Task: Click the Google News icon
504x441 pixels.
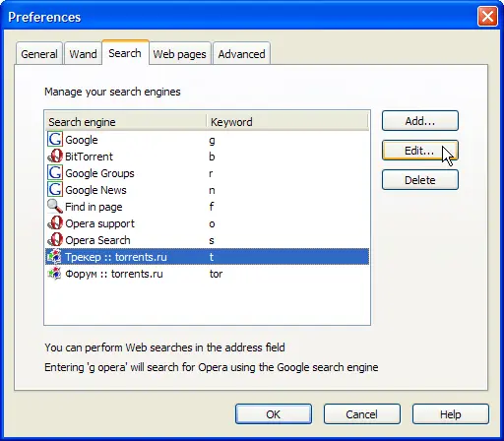Action: click(55, 189)
